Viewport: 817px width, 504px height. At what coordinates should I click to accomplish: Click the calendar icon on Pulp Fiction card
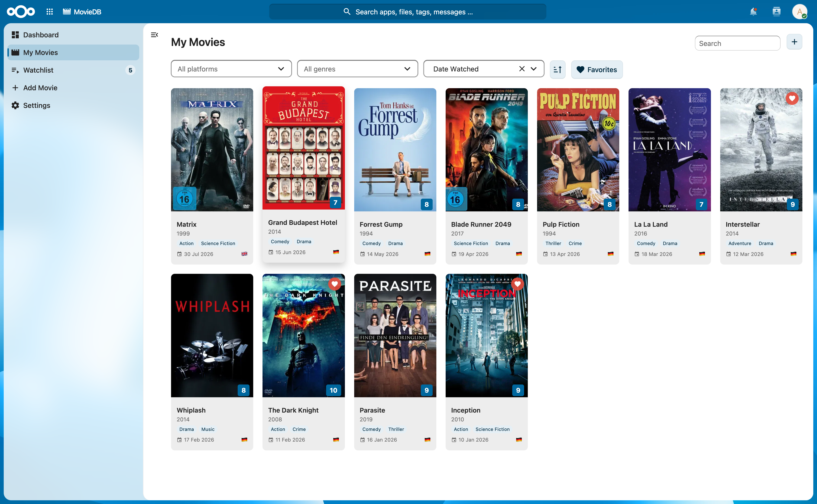(545, 254)
